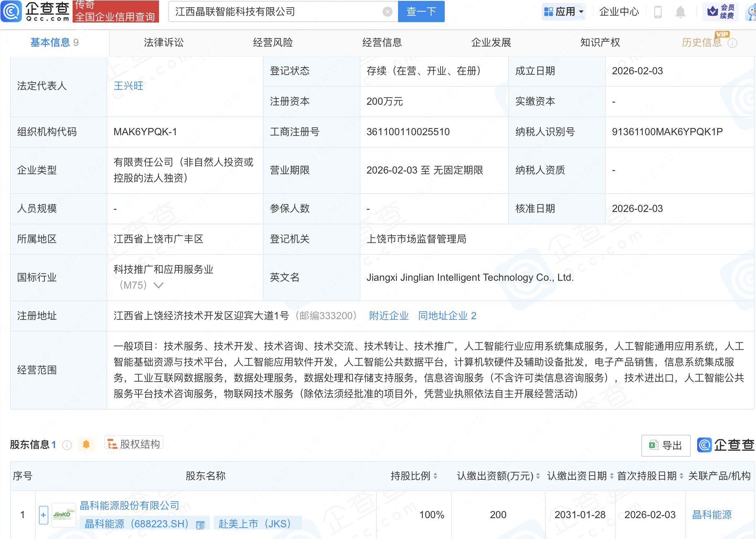The width and height of the screenshot is (756, 539).
Task: Open legal representative 王兴旺 profile
Action: (128, 86)
